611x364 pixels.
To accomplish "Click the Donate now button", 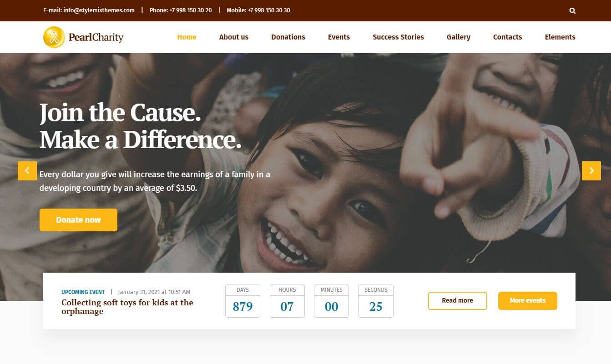I will (x=78, y=220).
